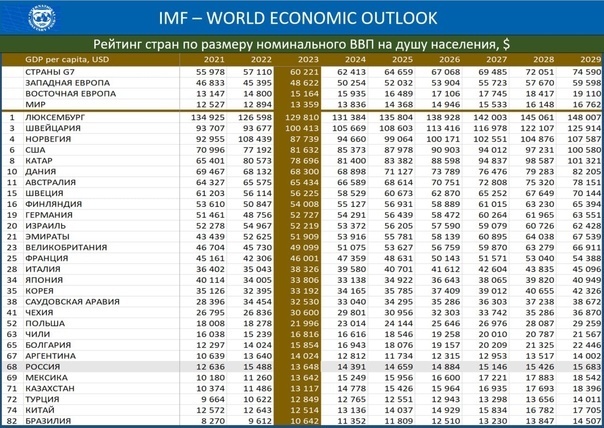Select the 'IMF – WORLD ECONOMIC OUTLOOK' title
604x428 pixels.
click(x=298, y=18)
